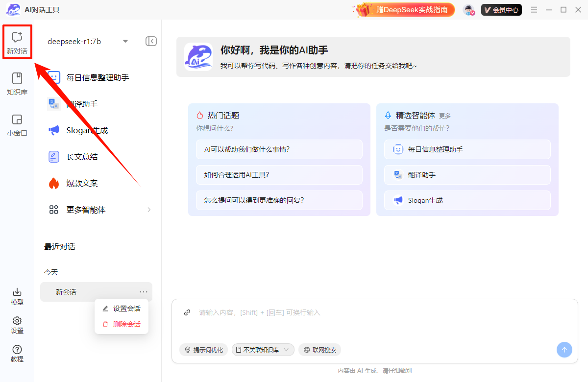Enable 提示词优化 prompt optimization
Screen dimensions: 588x382
click(203, 350)
